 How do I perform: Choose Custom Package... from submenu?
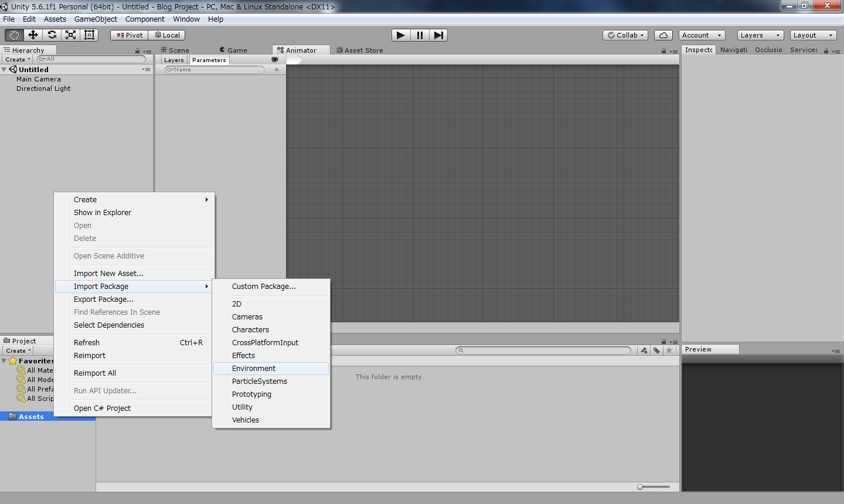tap(271, 287)
